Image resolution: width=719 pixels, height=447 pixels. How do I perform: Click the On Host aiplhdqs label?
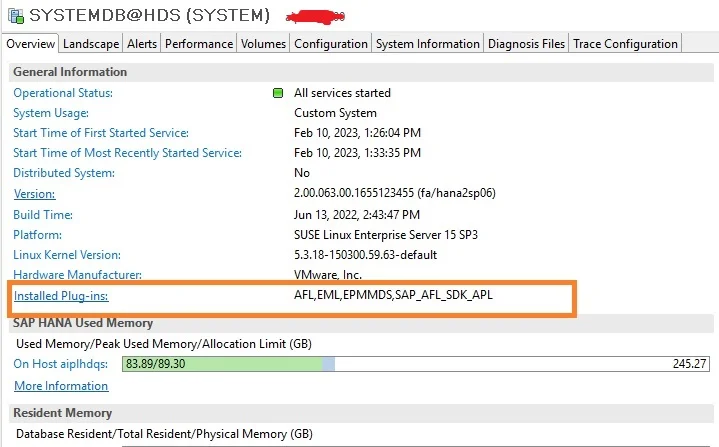61,364
